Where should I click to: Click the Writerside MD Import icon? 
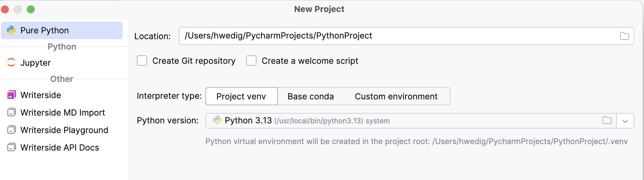click(x=11, y=112)
